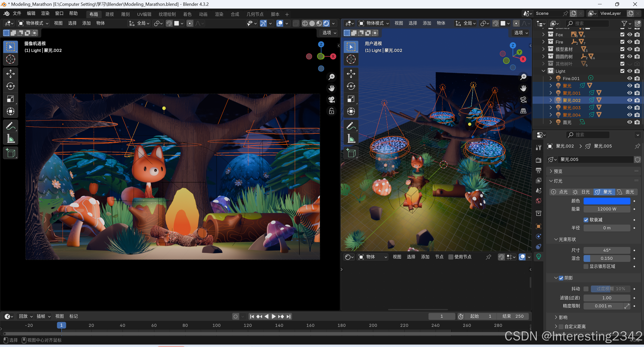
Task: Set light type to 面光
Action: click(x=626, y=192)
